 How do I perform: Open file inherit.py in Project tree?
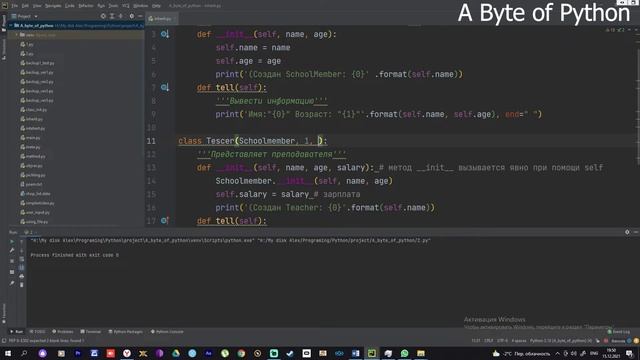32,119
